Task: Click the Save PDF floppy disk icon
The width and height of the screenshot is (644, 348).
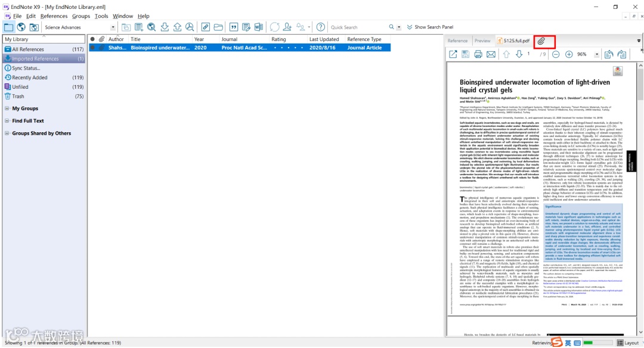Action: pyautogui.click(x=465, y=54)
